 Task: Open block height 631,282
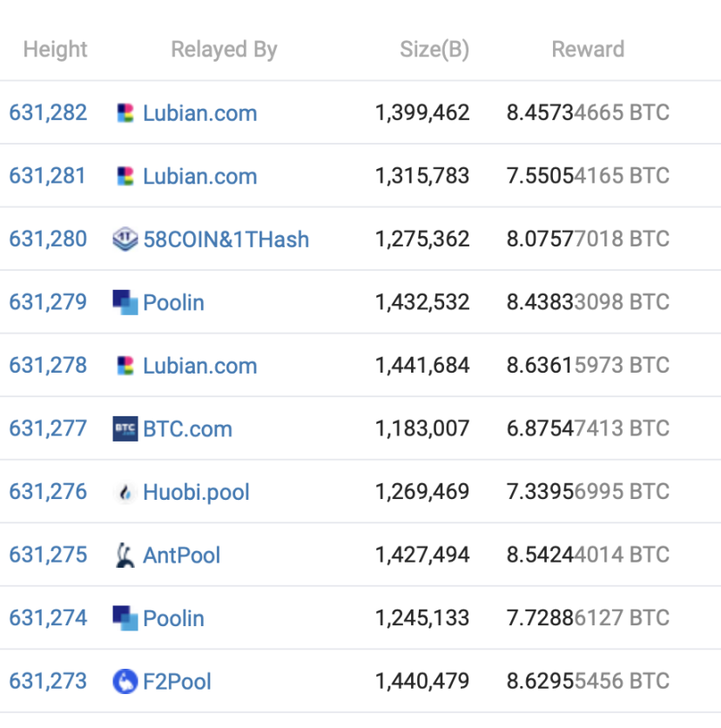coord(48,113)
